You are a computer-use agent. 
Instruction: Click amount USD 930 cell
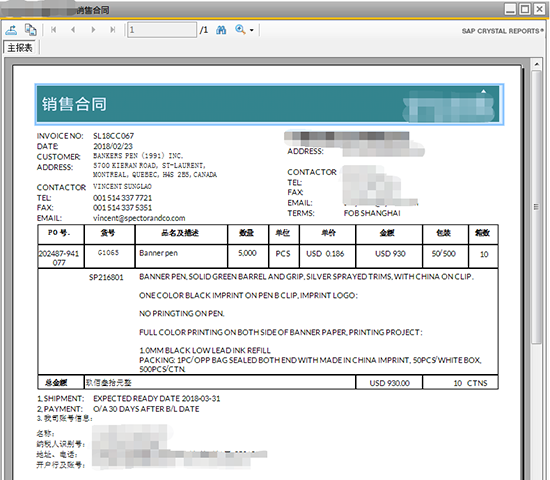point(389,256)
